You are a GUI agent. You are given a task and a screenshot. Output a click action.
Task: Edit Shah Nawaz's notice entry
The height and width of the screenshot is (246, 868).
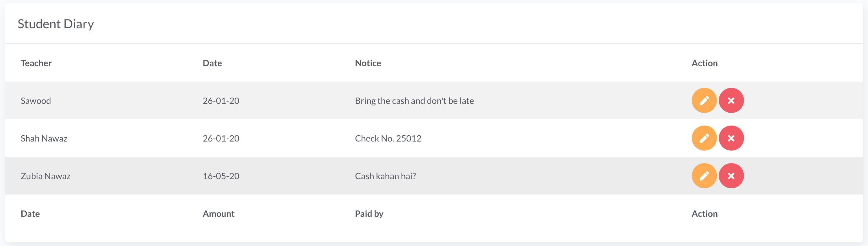(x=704, y=138)
